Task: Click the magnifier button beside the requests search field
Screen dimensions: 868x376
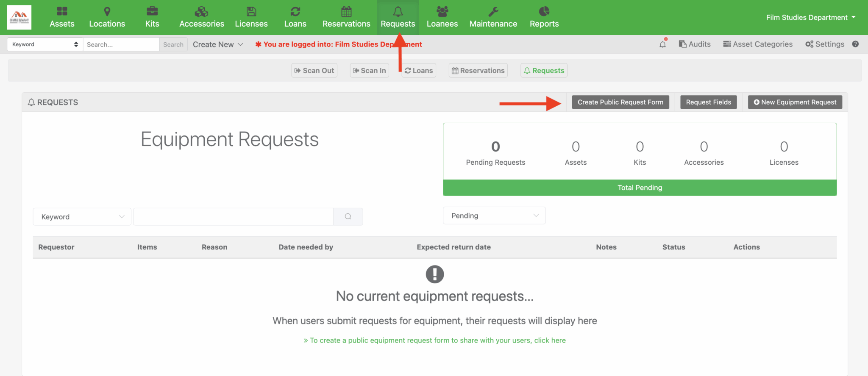Action: pyautogui.click(x=348, y=216)
